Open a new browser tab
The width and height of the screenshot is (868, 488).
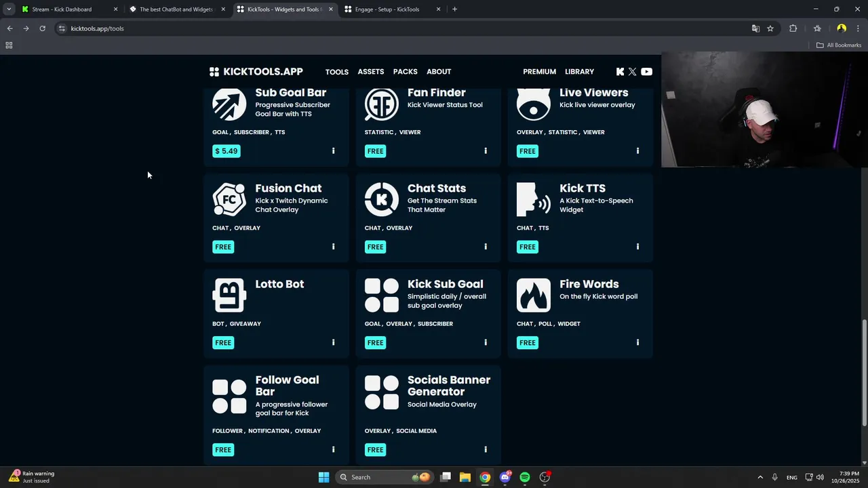(x=454, y=9)
